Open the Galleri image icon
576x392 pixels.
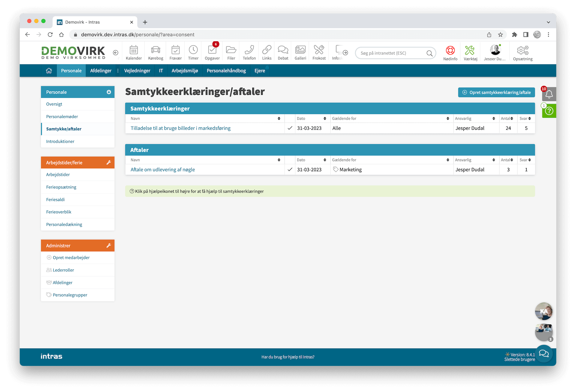click(x=300, y=53)
